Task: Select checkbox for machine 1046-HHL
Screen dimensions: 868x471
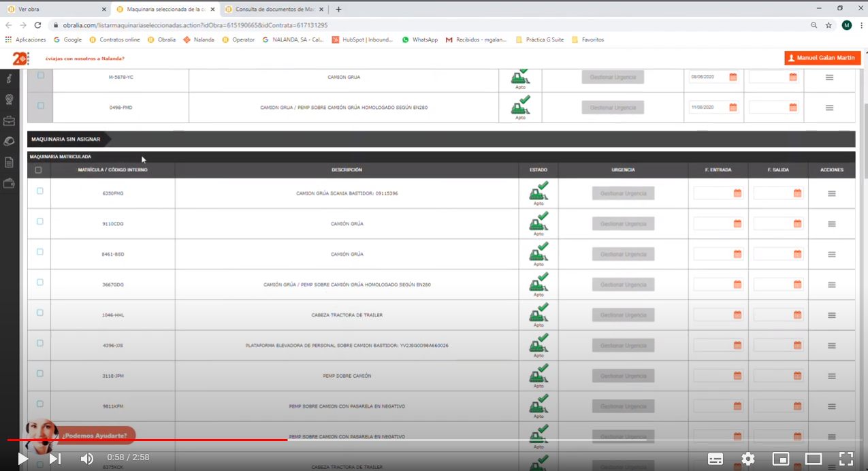Action: [39, 313]
